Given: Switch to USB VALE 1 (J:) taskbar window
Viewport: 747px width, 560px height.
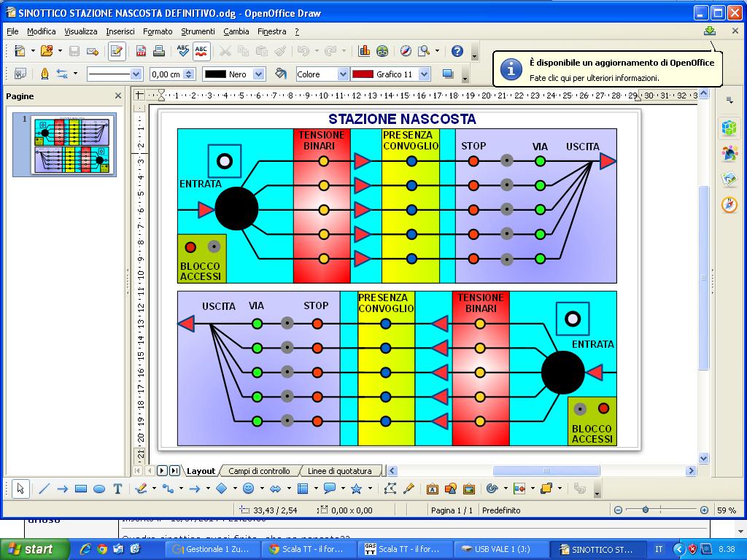Looking at the screenshot, I should (500, 549).
